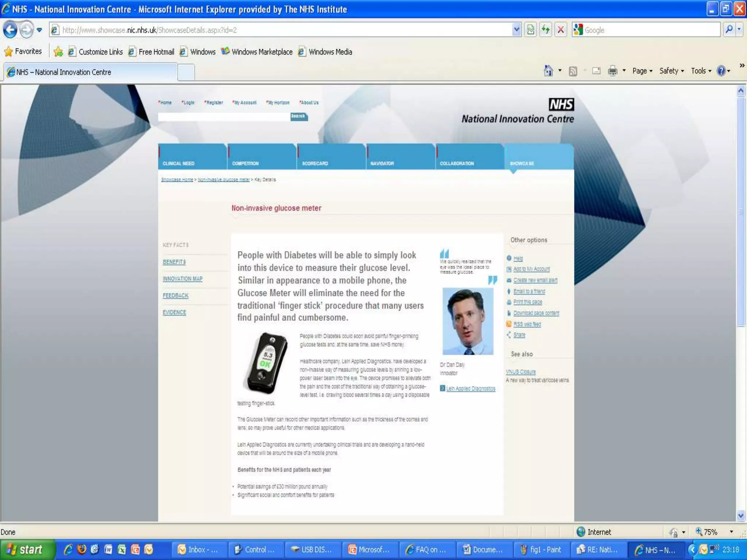Expand the address bar history dropdown
This screenshot has width=747, height=560.
click(516, 30)
